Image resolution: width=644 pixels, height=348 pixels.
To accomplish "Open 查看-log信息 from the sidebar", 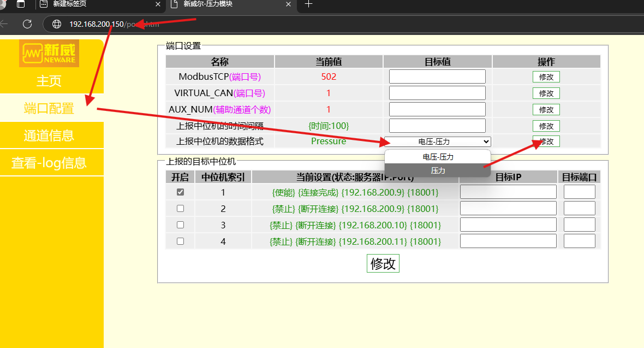I will pyautogui.click(x=49, y=163).
